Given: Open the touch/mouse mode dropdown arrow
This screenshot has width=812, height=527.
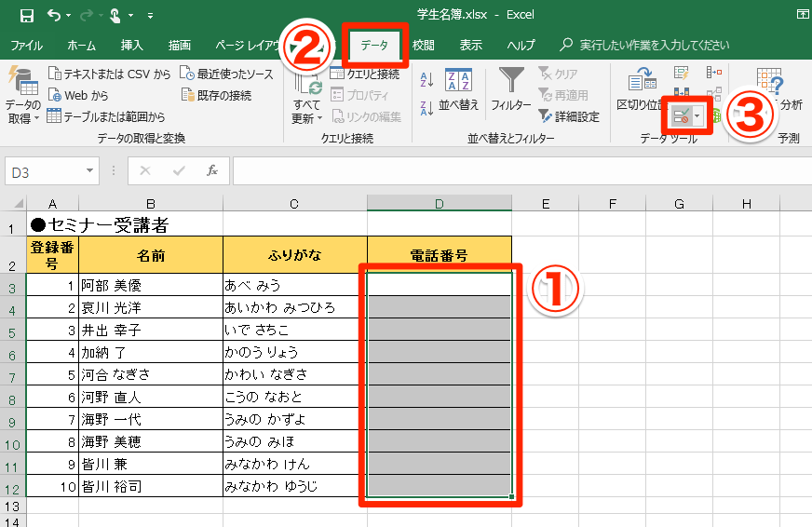Looking at the screenshot, I should coord(131,16).
